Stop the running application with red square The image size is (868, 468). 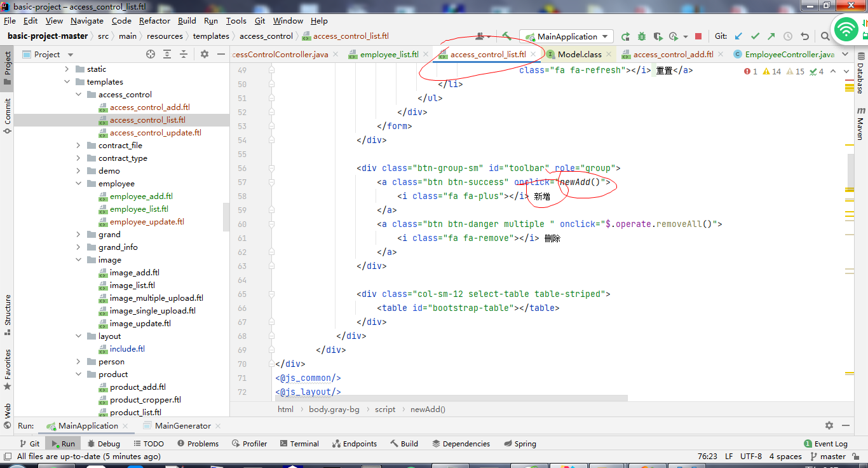[x=698, y=36]
